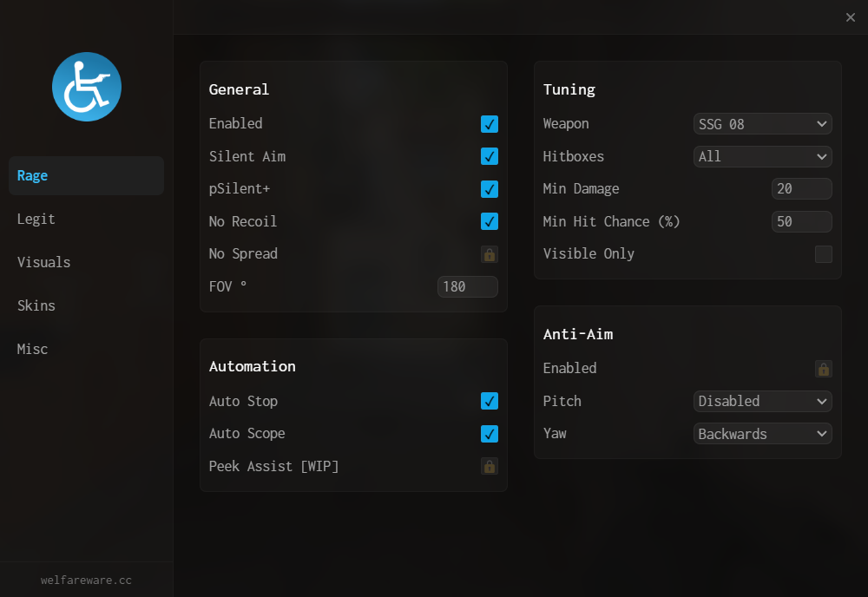Click the welfareware.cc link
Image resolution: width=868 pixels, height=597 pixels.
pyautogui.click(x=86, y=580)
